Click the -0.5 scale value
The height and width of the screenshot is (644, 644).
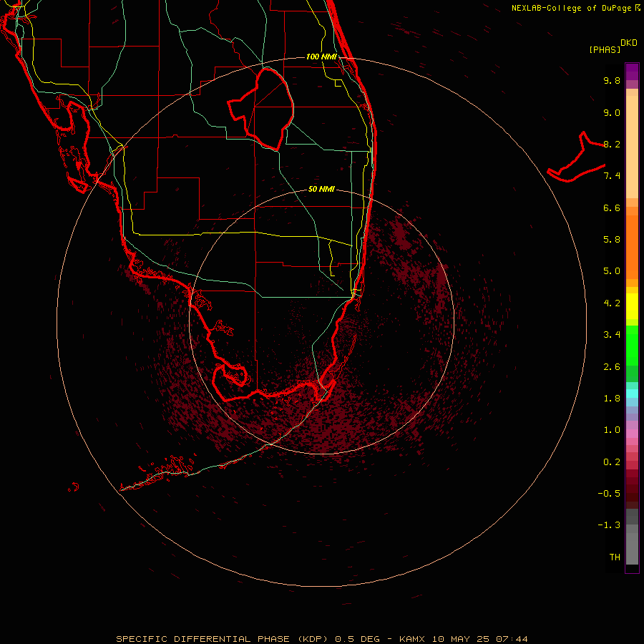tap(609, 494)
